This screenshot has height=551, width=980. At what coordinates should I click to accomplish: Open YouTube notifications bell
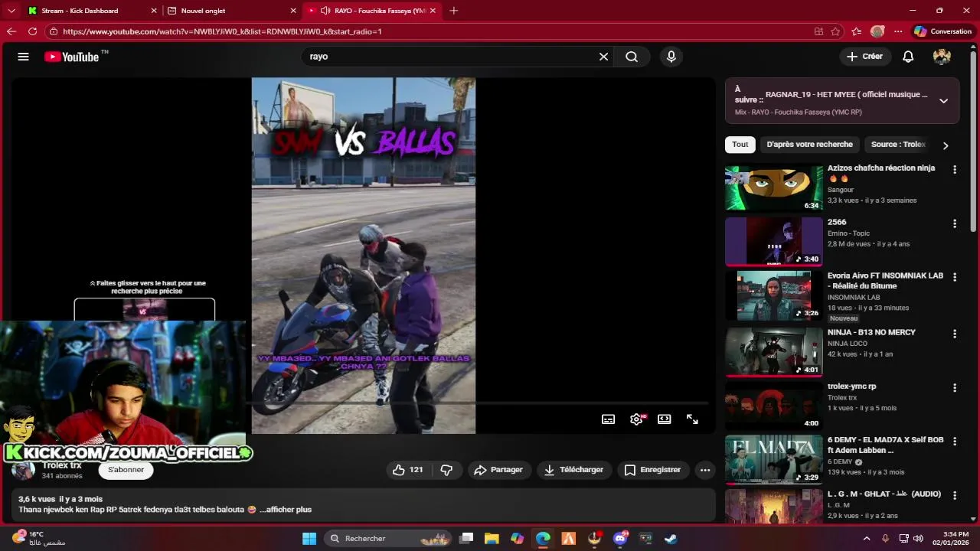pyautogui.click(x=908, y=57)
